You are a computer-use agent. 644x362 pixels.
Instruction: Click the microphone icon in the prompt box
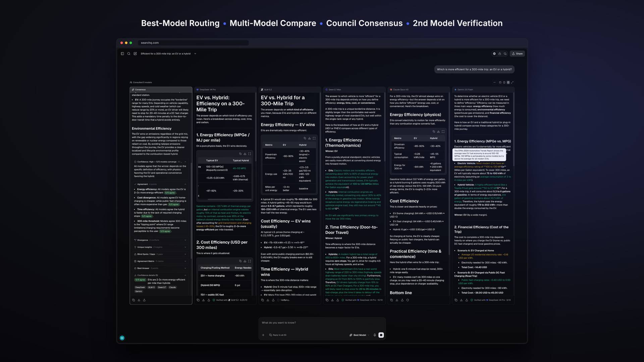coord(375,335)
